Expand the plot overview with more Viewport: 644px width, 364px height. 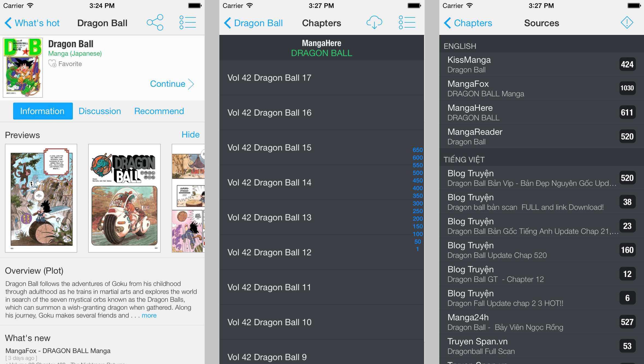point(149,315)
